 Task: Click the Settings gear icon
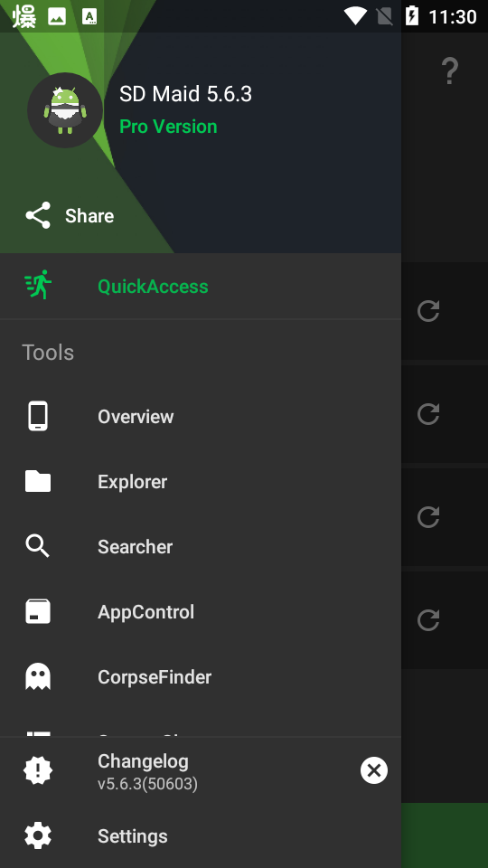pyautogui.click(x=38, y=835)
